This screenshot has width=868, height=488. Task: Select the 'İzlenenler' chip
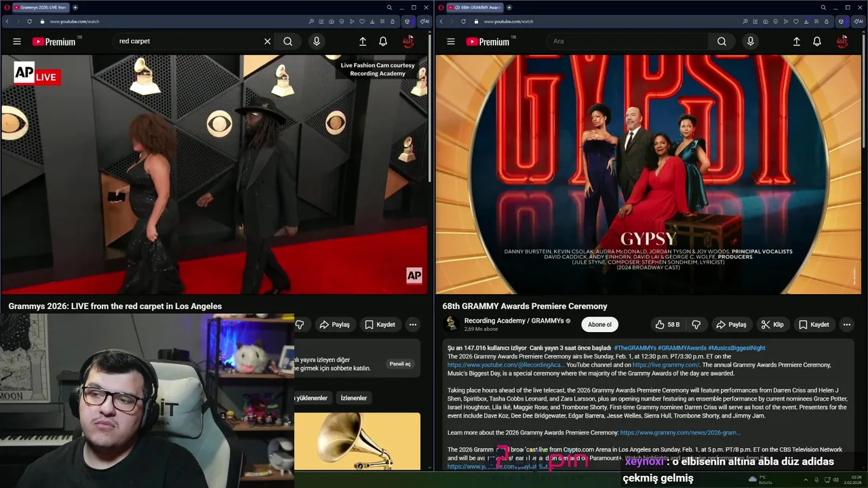tap(353, 398)
